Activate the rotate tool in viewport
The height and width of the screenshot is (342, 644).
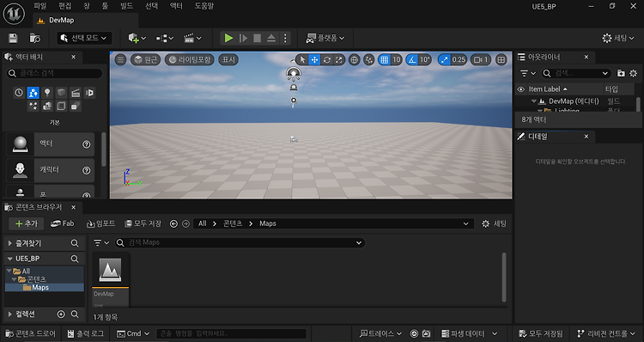pos(327,59)
